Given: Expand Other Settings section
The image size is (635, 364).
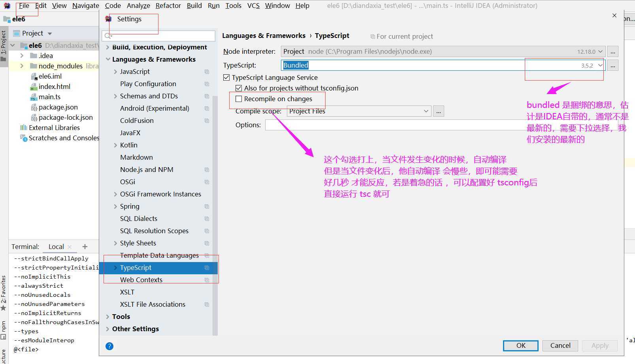Looking at the screenshot, I should [108, 329].
